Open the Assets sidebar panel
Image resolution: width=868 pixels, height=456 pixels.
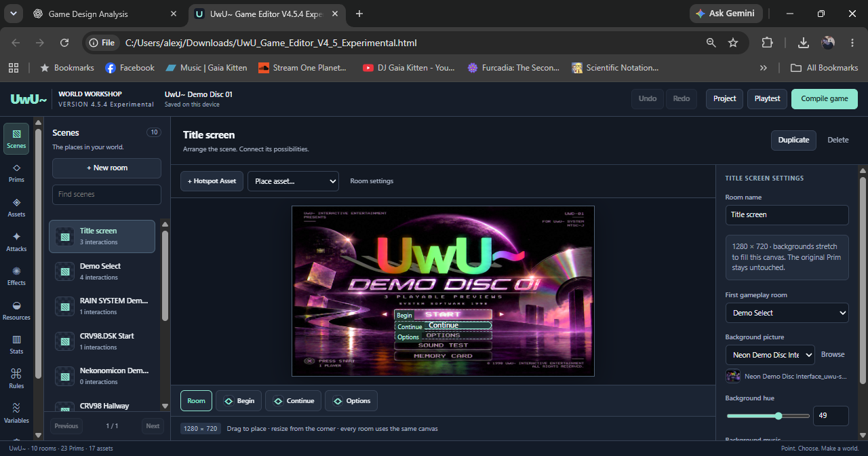pos(16,208)
